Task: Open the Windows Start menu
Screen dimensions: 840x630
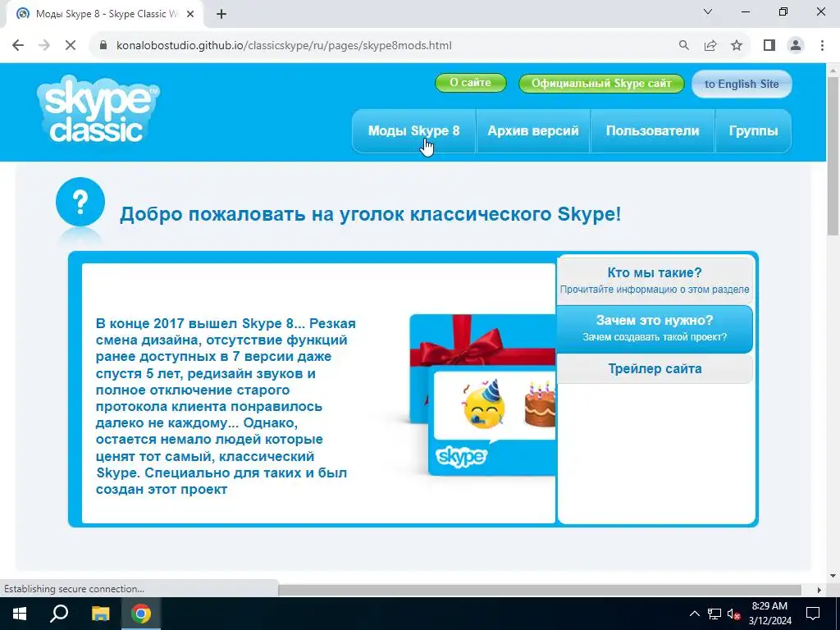Action: pos(20,614)
